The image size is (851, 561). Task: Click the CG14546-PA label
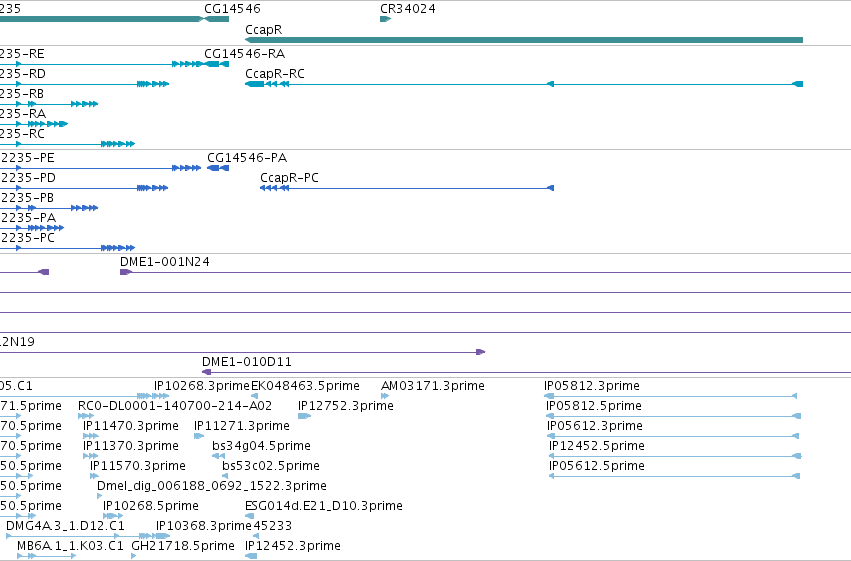click(247, 158)
